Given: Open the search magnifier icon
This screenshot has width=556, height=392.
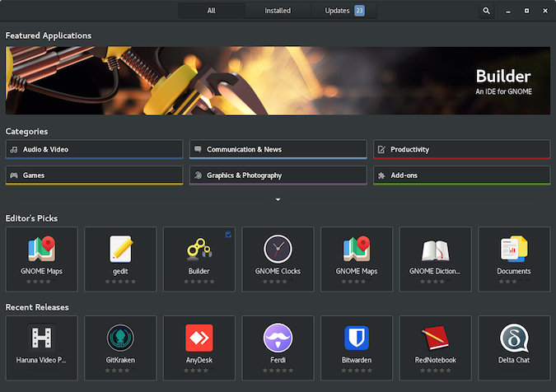Looking at the screenshot, I should click(486, 11).
